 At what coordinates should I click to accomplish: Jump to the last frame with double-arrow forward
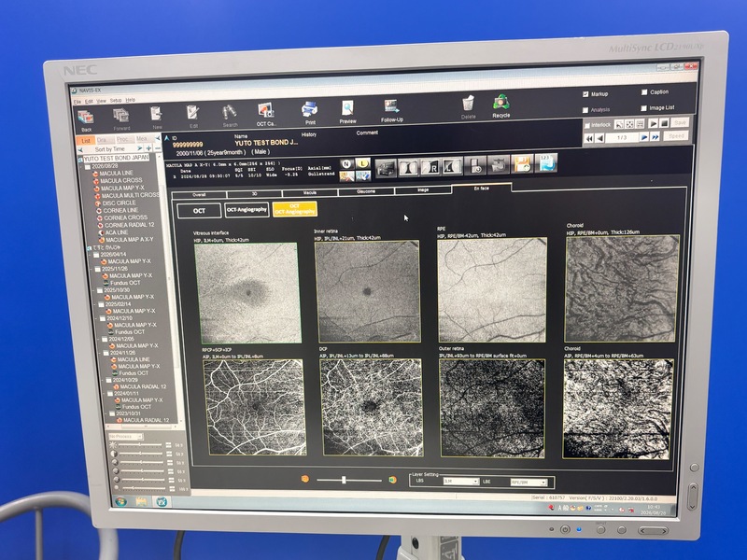655,137
